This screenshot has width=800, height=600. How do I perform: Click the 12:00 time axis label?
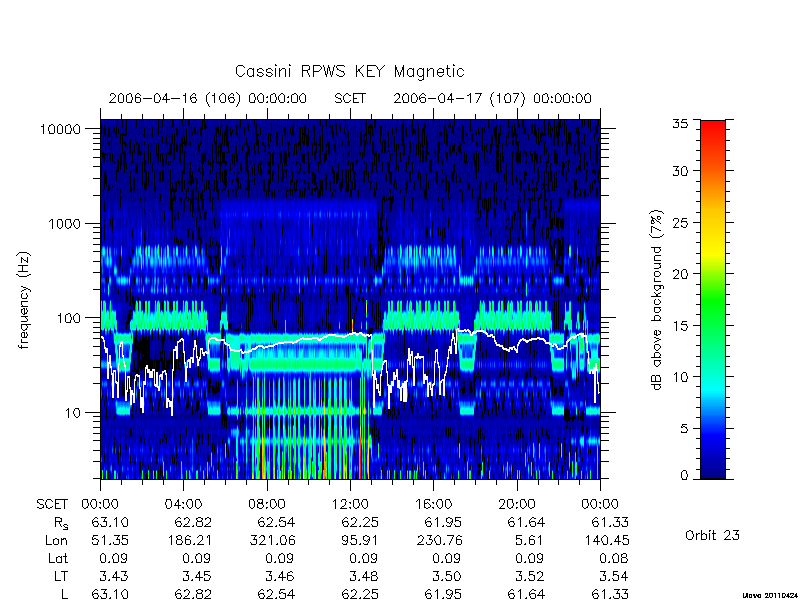pos(350,505)
